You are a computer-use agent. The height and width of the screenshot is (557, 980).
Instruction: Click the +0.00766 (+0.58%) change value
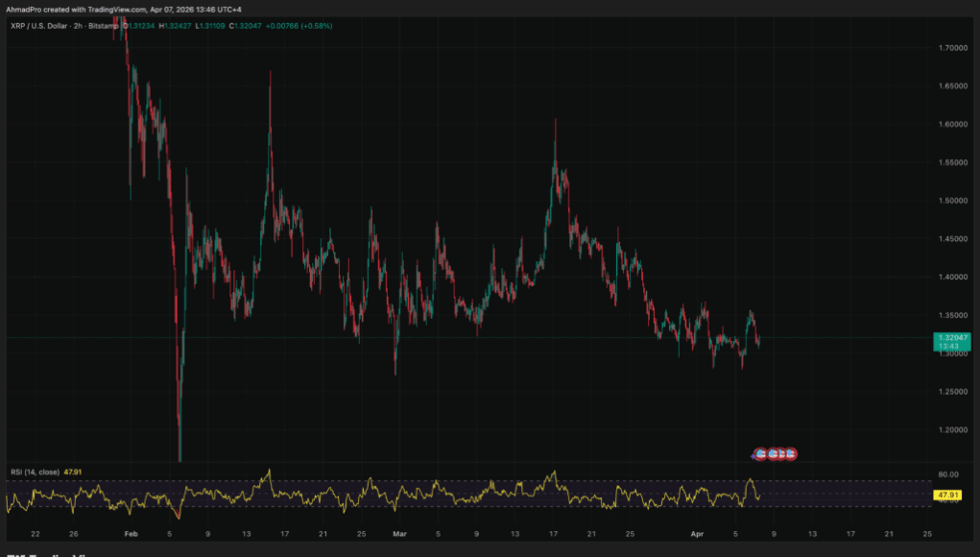tap(297, 26)
